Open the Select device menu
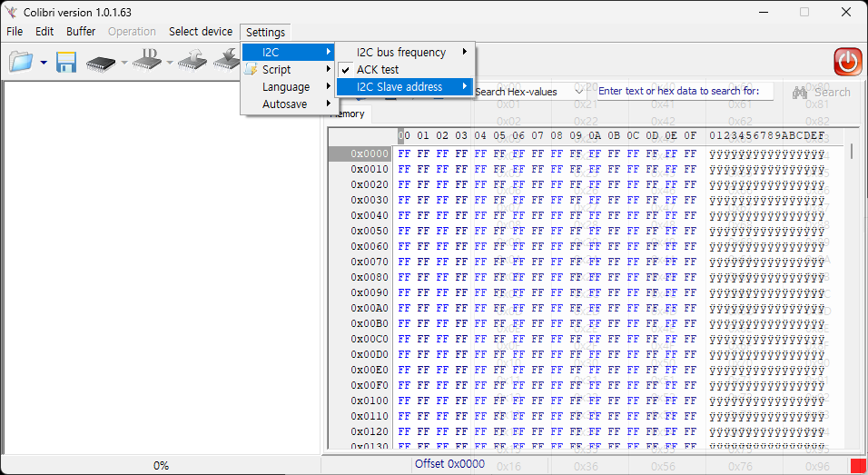Viewport: 868px width, 475px height. (201, 32)
